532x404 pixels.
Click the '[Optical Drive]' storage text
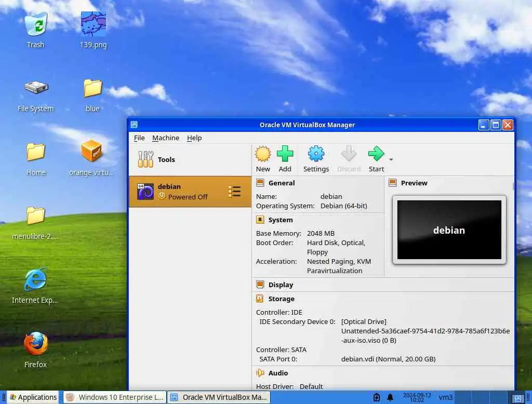click(364, 321)
